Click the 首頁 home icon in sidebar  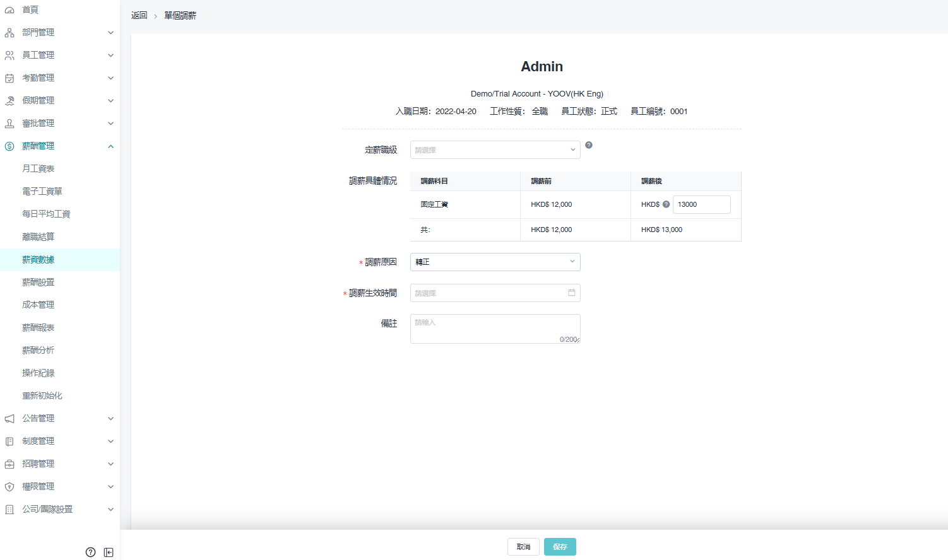[9, 10]
